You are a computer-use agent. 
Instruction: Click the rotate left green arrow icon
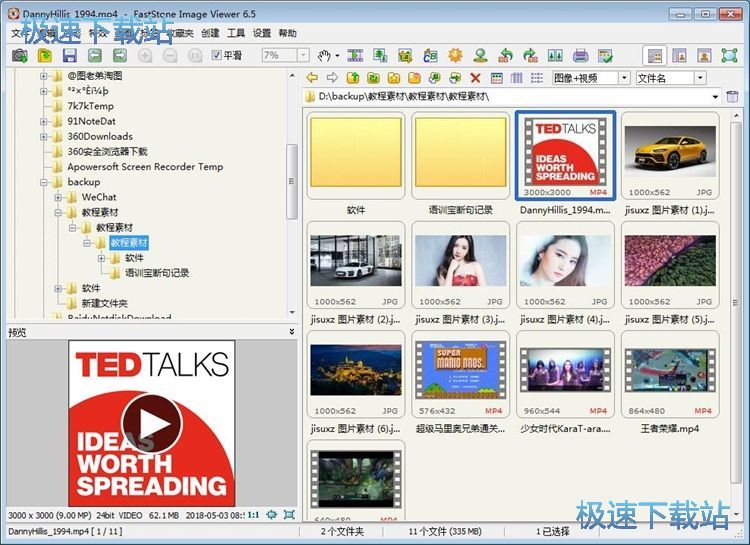[505, 56]
